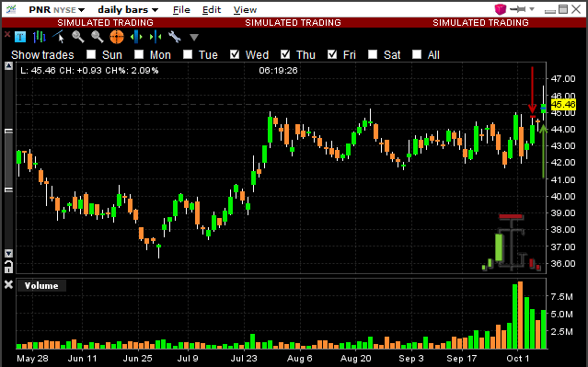Click the Sep 17 date axis label
This screenshot has height=367, width=588.
tap(462, 359)
